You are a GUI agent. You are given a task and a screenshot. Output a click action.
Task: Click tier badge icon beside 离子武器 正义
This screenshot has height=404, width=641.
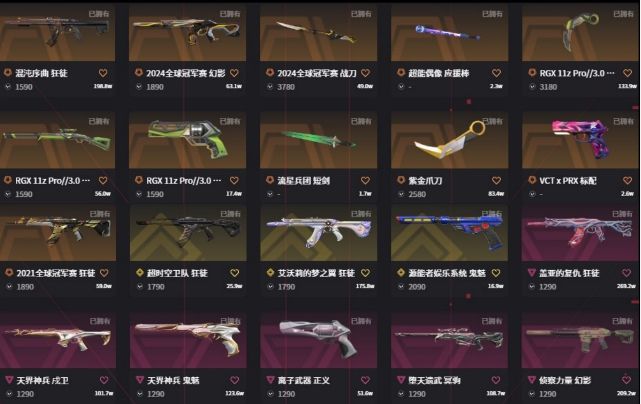[x=270, y=380]
